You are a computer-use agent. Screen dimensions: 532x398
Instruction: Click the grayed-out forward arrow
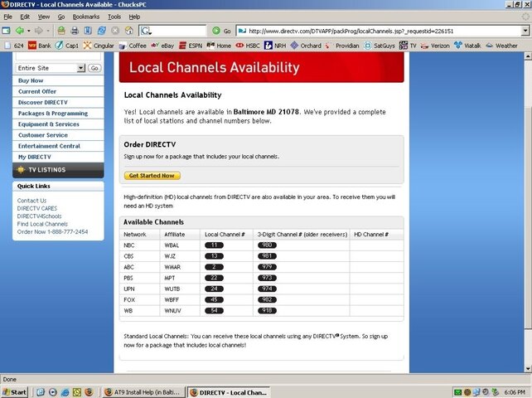point(39,31)
